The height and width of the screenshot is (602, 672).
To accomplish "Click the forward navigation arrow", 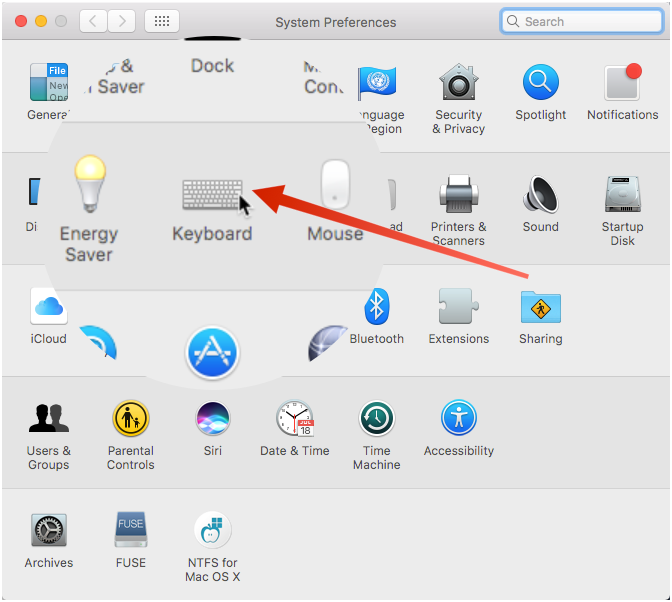I will [x=121, y=21].
